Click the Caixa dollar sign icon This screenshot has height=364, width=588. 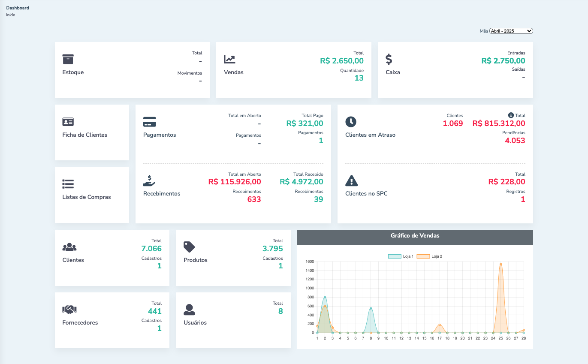coord(389,59)
